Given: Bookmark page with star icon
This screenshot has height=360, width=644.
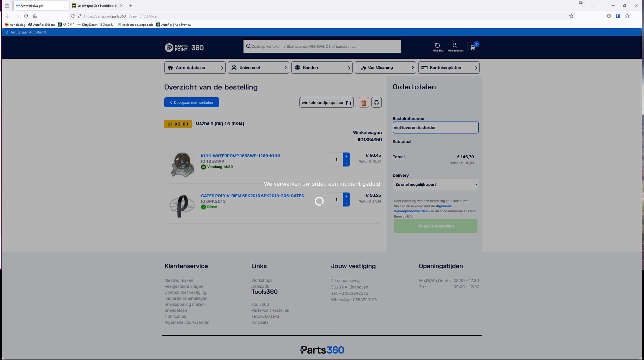Looking at the screenshot, I should (x=571, y=16).
